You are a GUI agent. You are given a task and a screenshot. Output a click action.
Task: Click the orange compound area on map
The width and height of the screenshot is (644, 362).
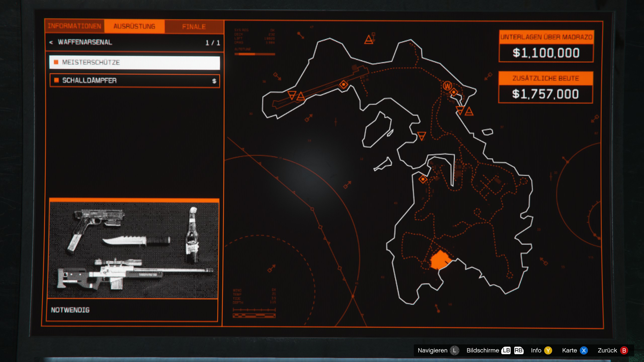[x=439, y=260]
